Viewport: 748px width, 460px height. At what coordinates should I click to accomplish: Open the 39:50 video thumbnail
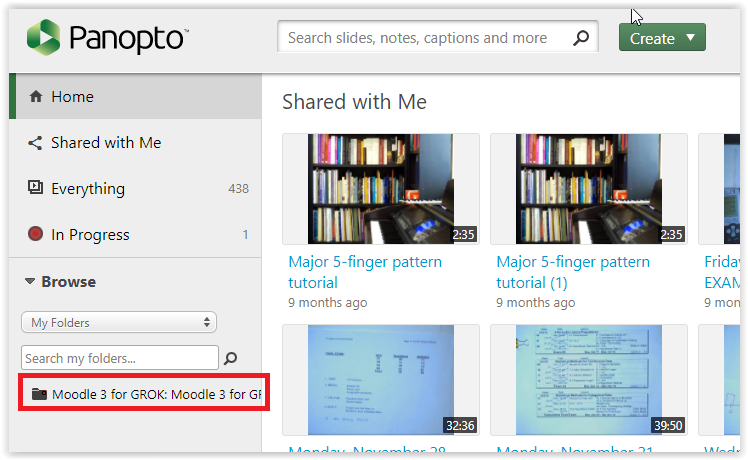pos(589,380)
